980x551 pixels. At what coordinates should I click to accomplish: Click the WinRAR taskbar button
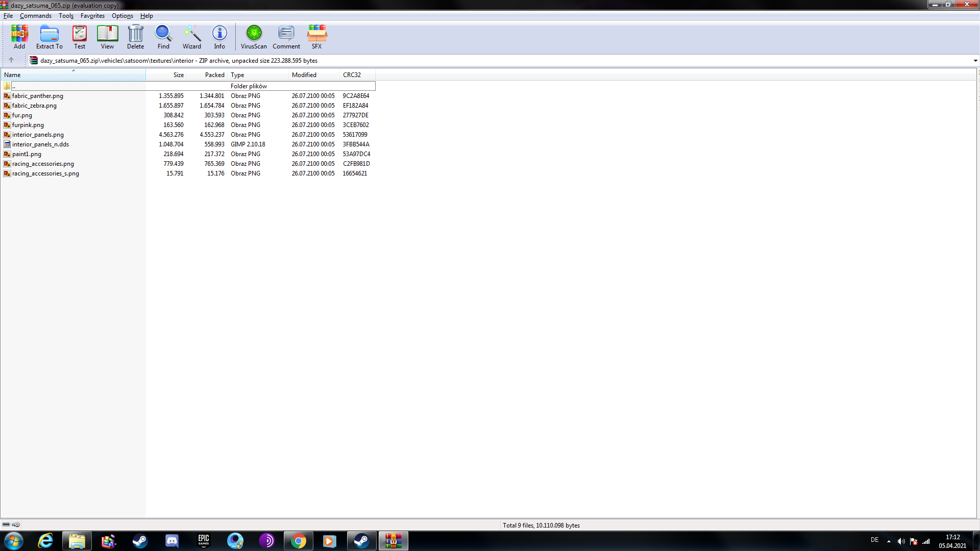[x=394, y=541]
